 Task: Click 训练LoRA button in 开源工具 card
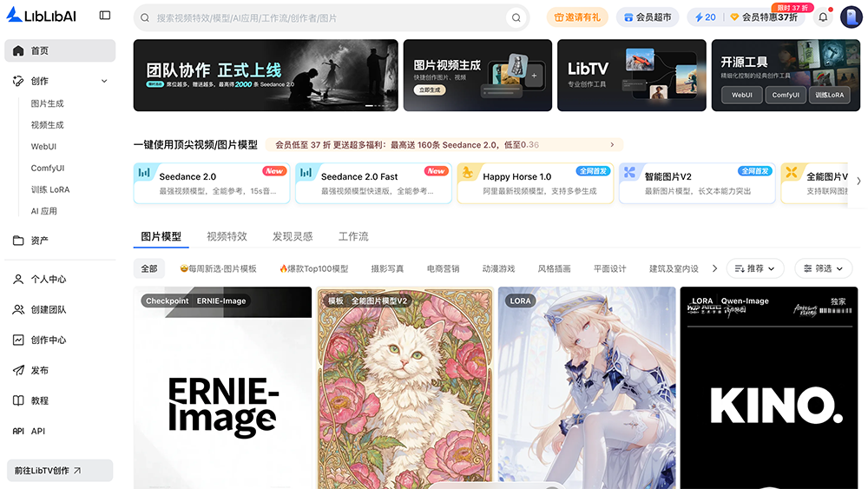829,95
